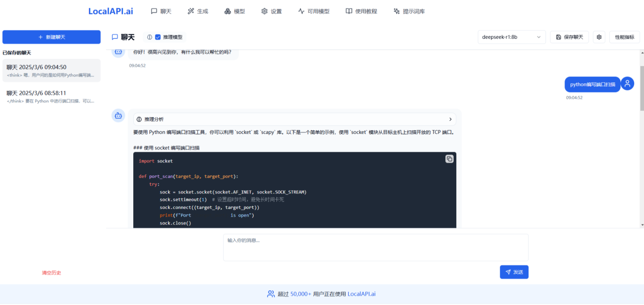Click the bot avatar beside 推理分析
The height and width of the screenshot is (305, 644).
118,116
